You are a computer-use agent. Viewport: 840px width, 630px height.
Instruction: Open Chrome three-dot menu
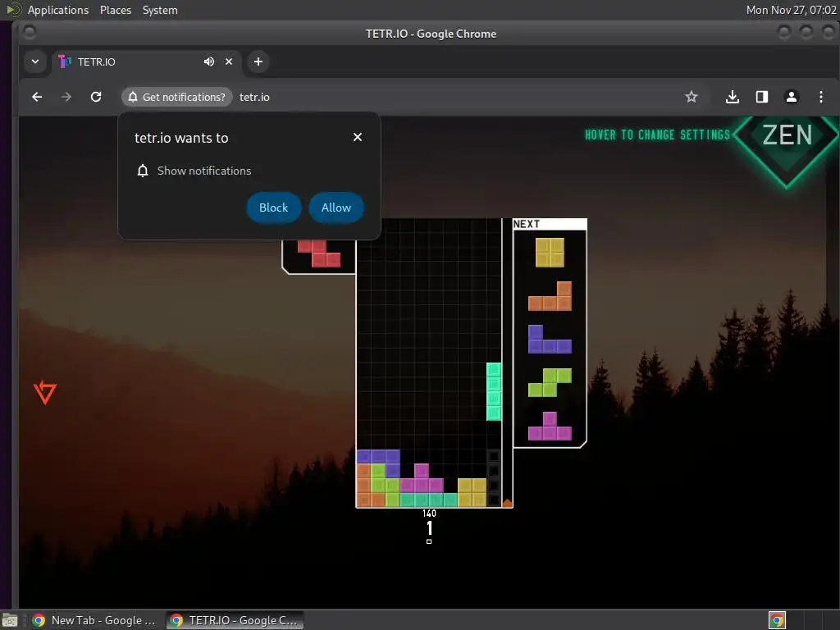[820, 97]
